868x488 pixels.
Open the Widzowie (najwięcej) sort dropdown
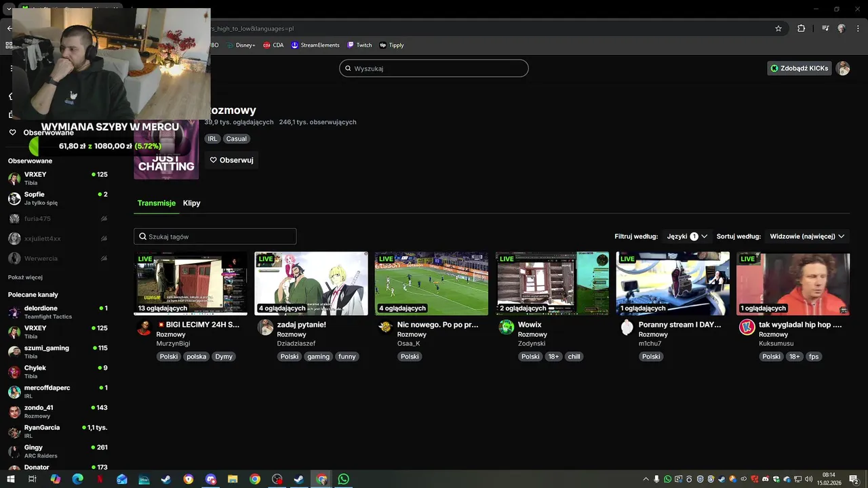[807, 237]
